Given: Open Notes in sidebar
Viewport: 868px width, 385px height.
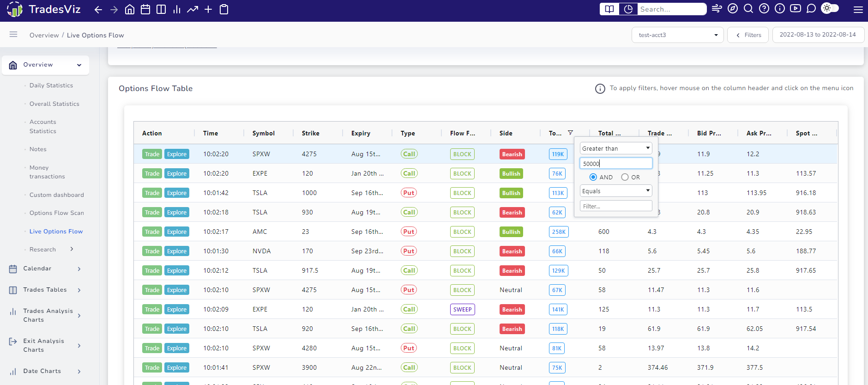Looking at the screenshot, I should pos(38,149).
